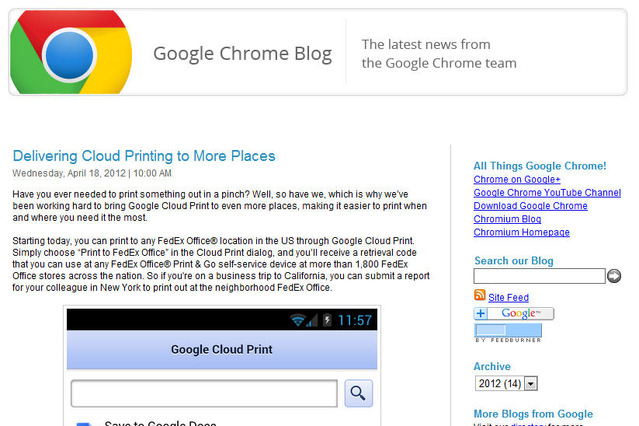
Task: Open the Chromium Homepage link
Action: point(521,232)
